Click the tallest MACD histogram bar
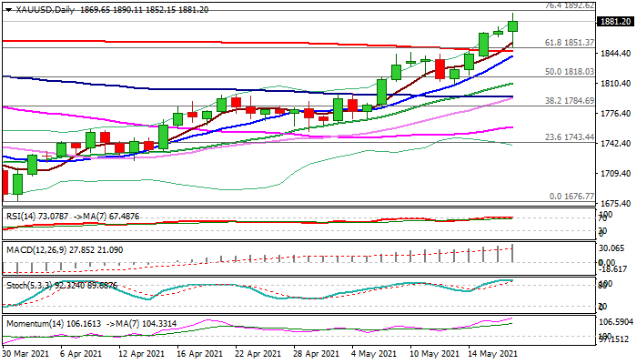The image size is (637, 364). tap(513, 253)
